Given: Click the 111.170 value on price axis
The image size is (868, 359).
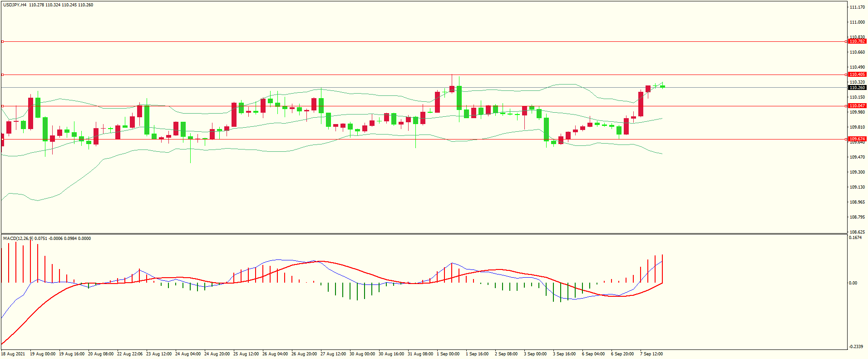Looking at the screenshot, I should [857, 7].
